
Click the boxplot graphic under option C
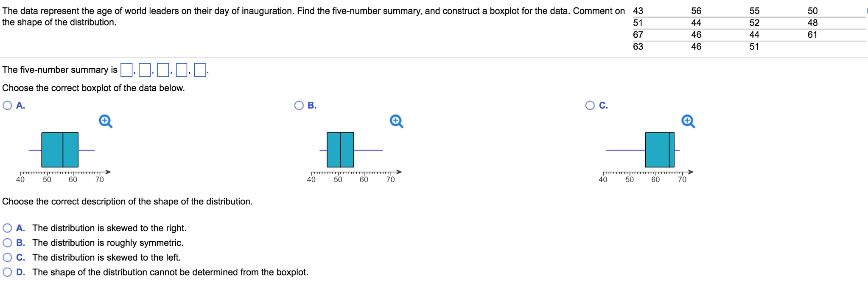659,150
